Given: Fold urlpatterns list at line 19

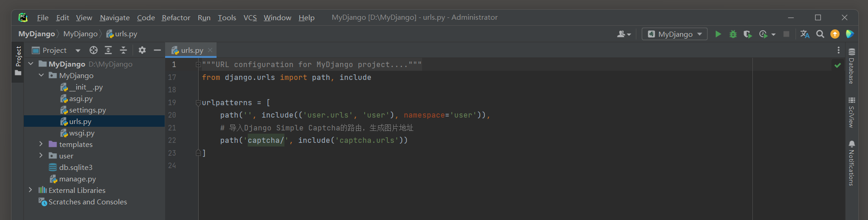Looking at the screenshot, I should [x=198, y=102].
